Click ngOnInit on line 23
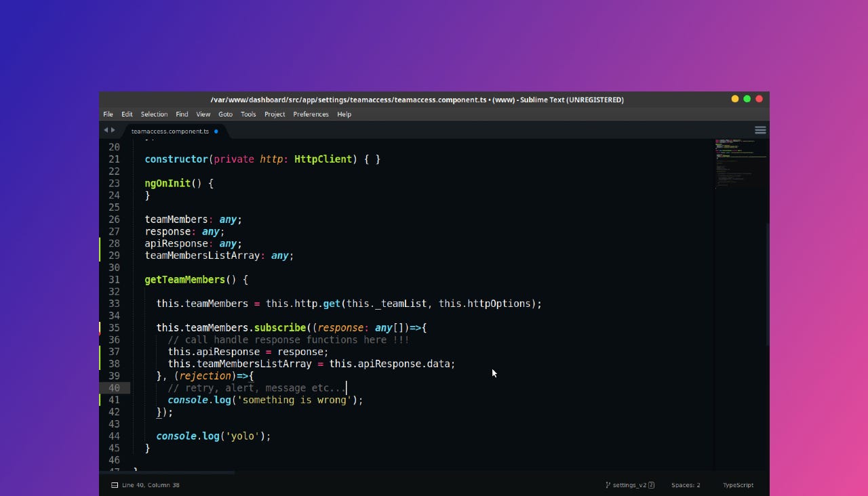The width and height of the screenshot is (868, 496). pyautogui.click(x=167, y=184)
